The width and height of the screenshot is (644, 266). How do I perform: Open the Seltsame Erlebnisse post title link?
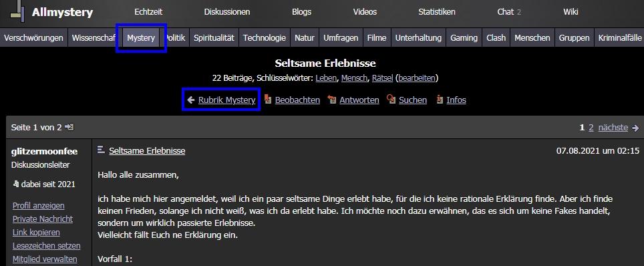tap(147, 151)
